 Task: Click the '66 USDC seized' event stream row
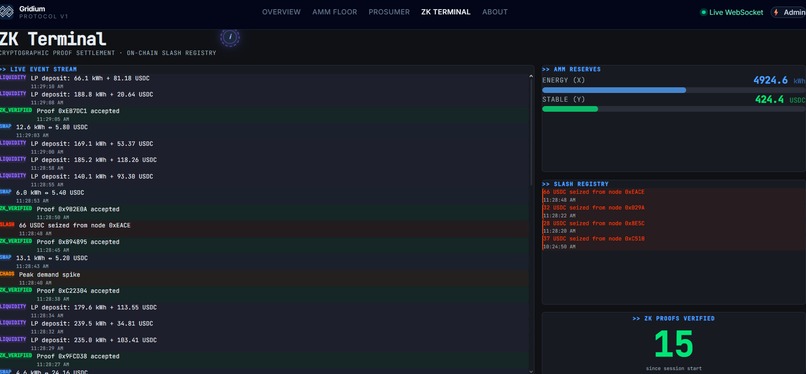click(264, 229)
